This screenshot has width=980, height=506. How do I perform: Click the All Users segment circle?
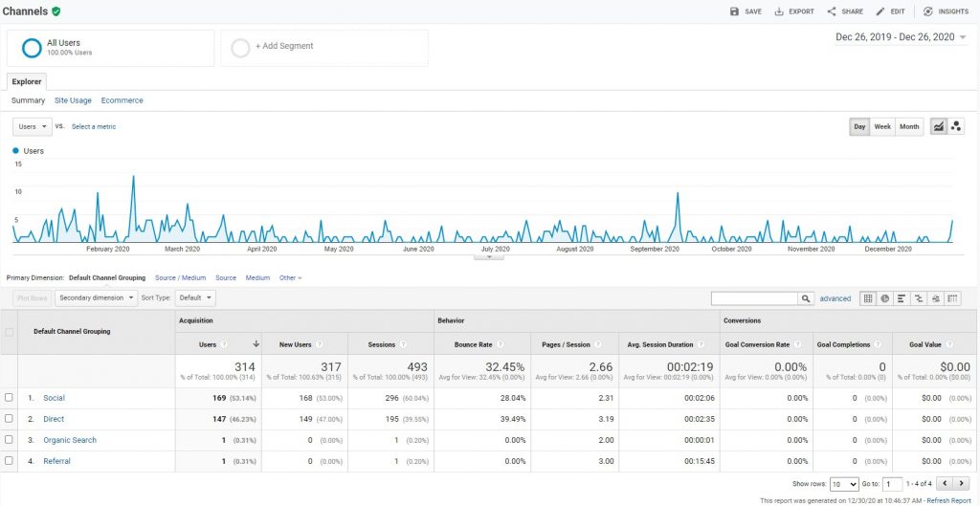coord(32,48)
